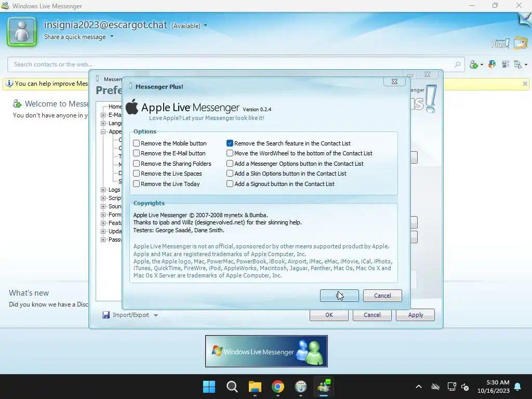Show hidden system tray icons

click(419, 387)
